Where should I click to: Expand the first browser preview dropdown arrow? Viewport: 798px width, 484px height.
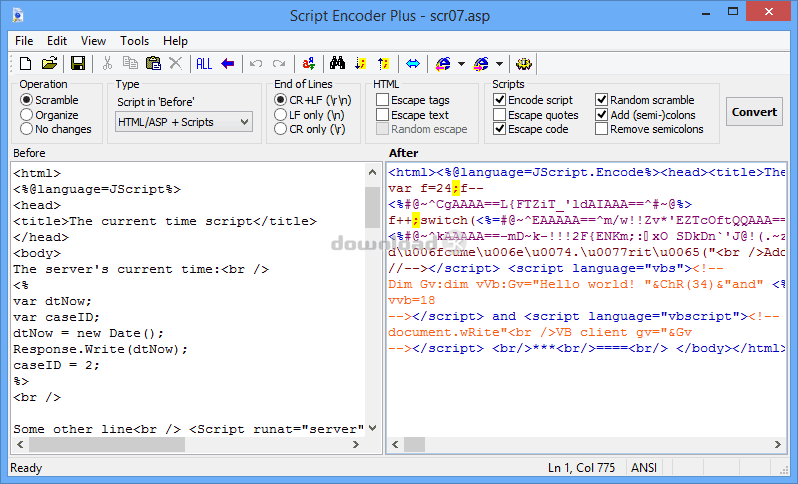pos(461,64)
